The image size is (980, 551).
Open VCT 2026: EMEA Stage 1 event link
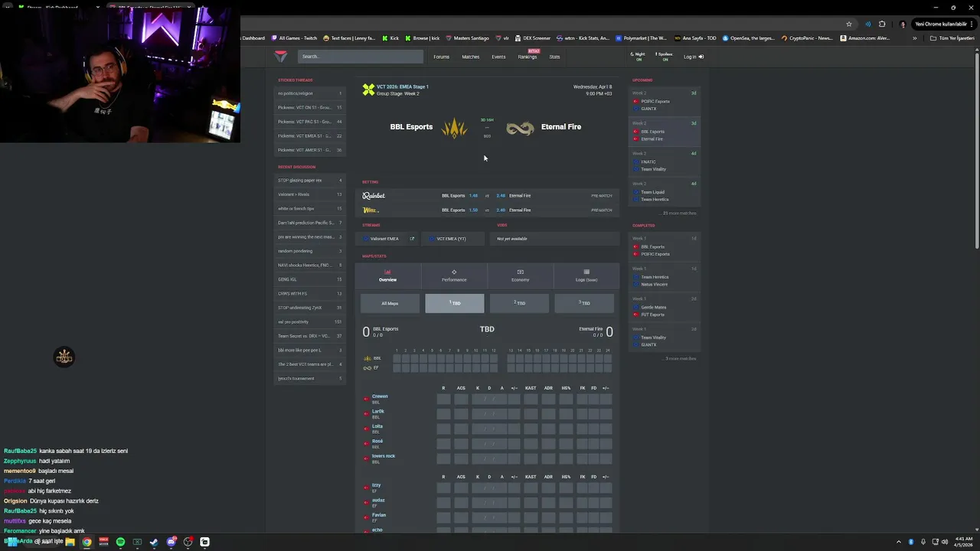point(402,87)
